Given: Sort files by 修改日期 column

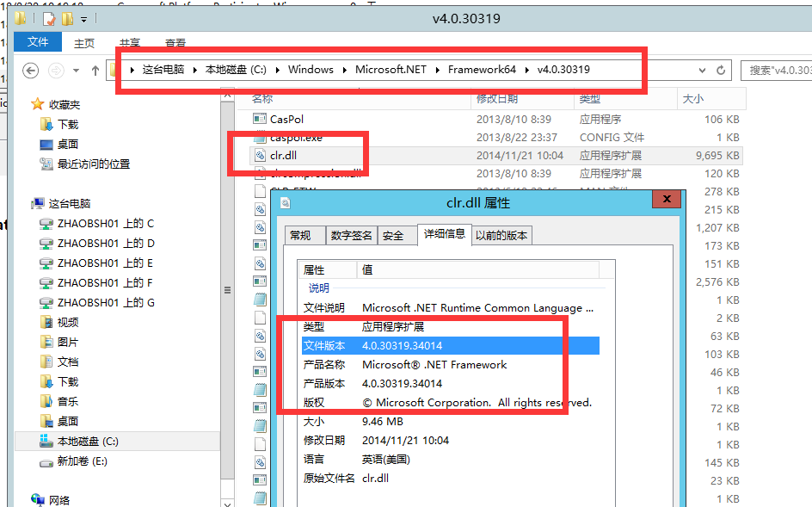Looking at the screenshot, I should coord(523,98).
